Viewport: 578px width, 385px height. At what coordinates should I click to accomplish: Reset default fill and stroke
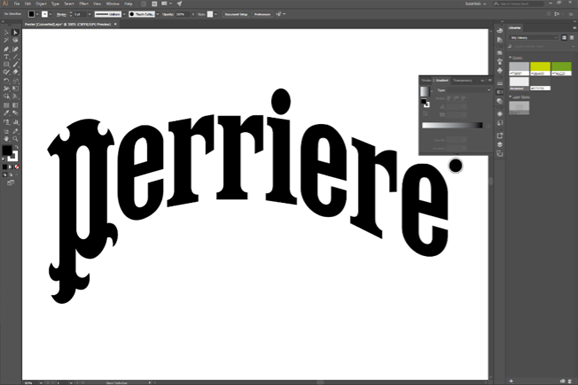pos(4,159)
